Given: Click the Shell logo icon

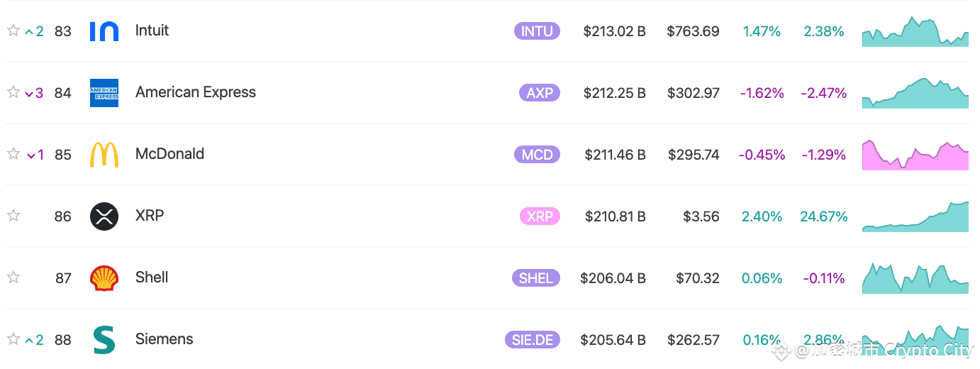Looking at the screenshot, I should click(104, 278).
